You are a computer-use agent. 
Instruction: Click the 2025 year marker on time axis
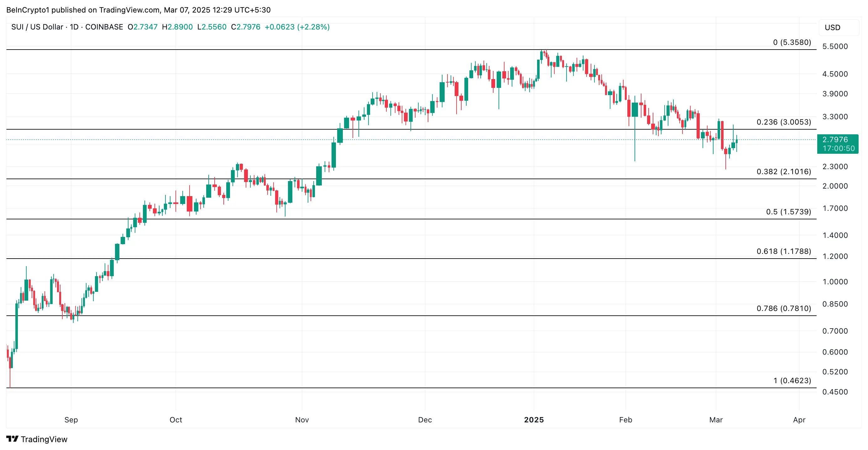(534, 420)
